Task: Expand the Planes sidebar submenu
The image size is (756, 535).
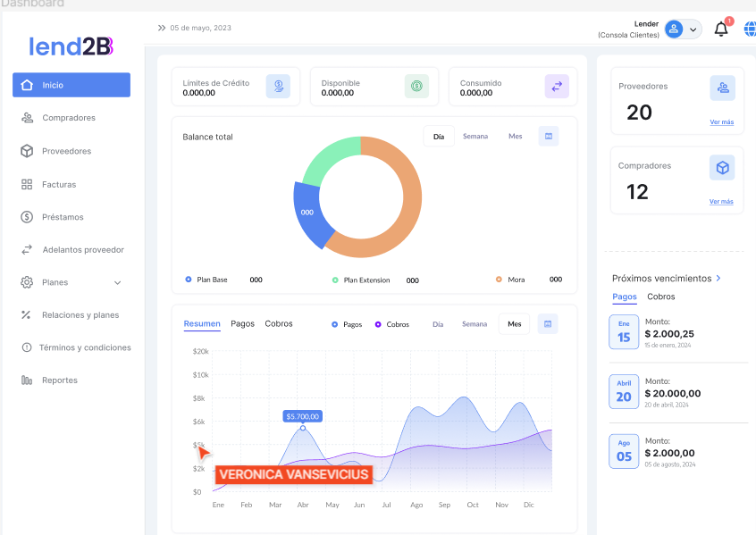Action: (x=118, y=283)
